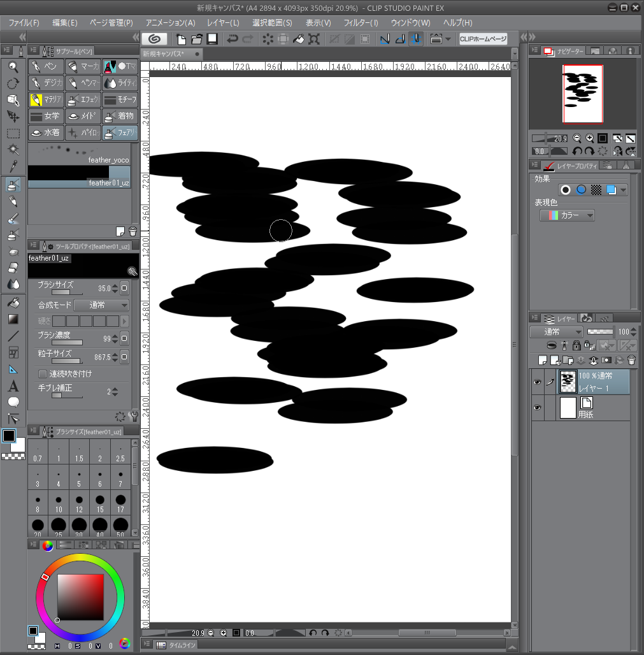
Task: Toggle border effect circle button
Action: tap(566, 190)
